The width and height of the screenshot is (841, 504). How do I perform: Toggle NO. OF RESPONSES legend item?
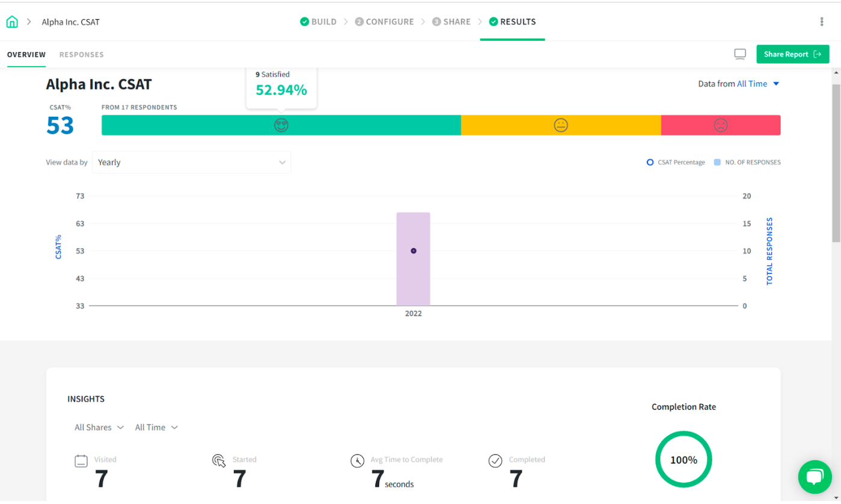click(747, 162)
